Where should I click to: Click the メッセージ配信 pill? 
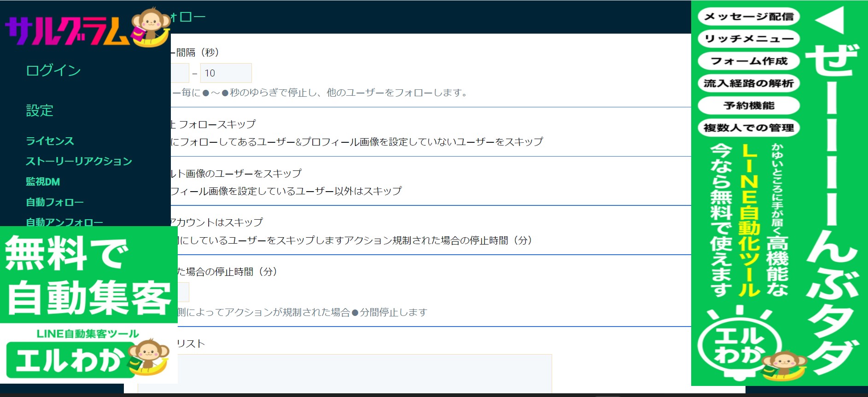click(x=749, y=17)
